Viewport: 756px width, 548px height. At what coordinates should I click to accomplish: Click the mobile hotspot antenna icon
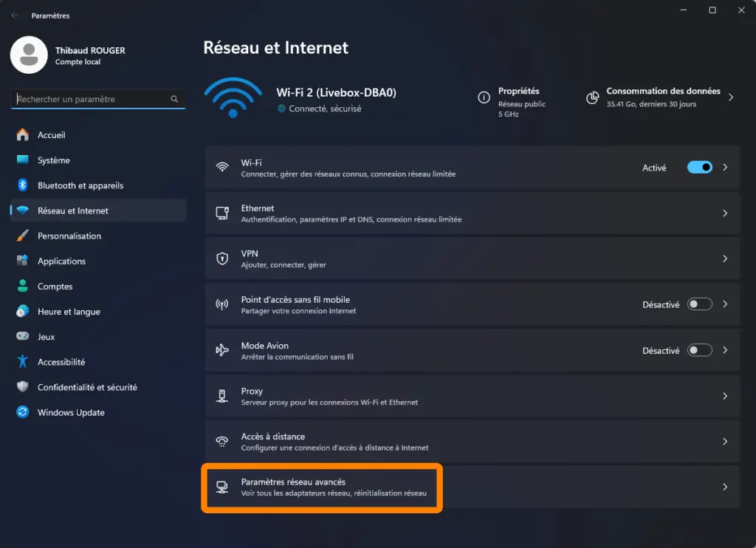(x=222, y=304)
